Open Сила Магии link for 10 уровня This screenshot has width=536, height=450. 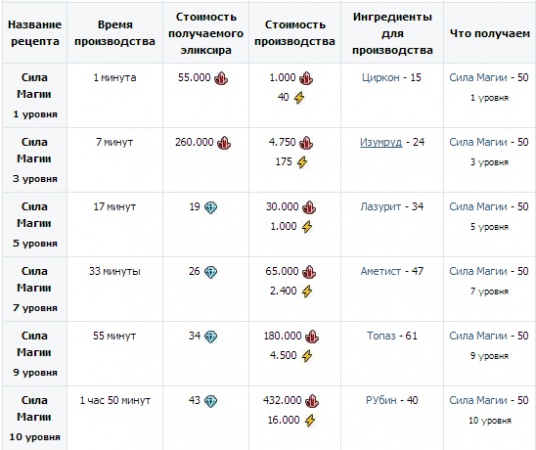478,400
